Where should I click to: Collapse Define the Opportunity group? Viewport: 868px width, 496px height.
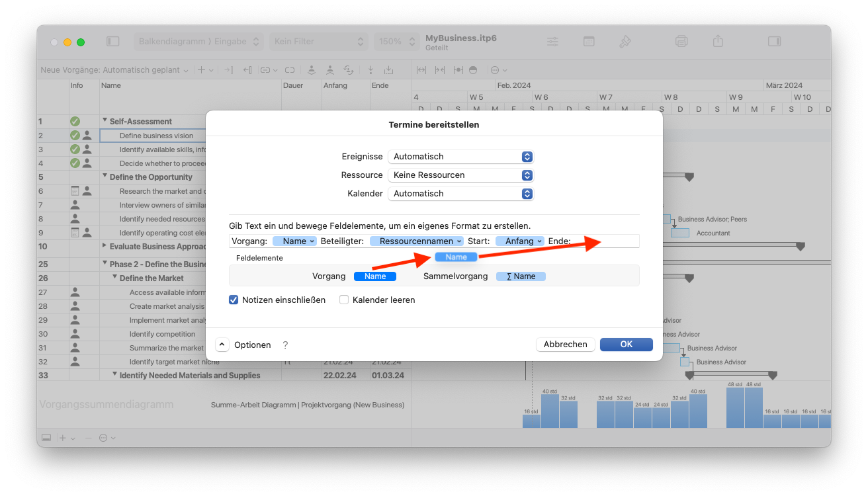pyautogui.click(x=105, y=177)
